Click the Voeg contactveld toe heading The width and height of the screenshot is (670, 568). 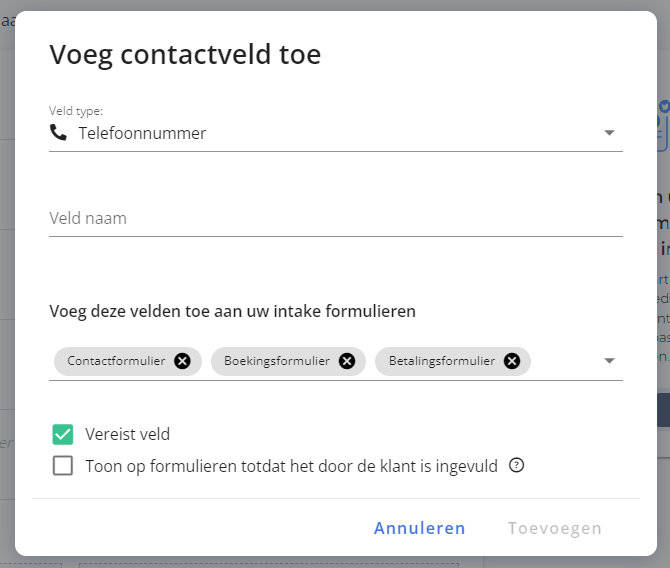185,55
